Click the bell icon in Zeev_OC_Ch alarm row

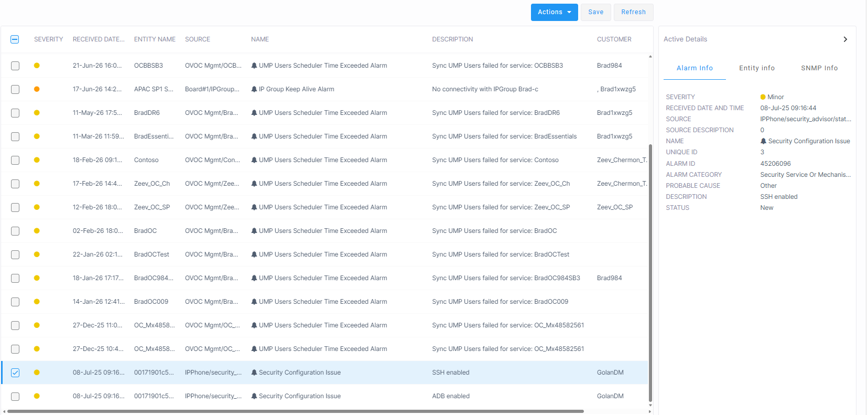pyautogui.click(x=254, y=184)
